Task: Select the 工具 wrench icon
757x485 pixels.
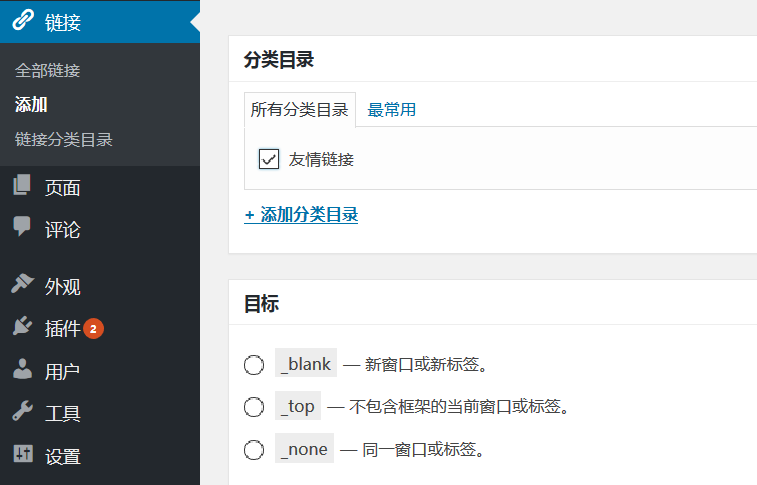Action: click(22, 411)
